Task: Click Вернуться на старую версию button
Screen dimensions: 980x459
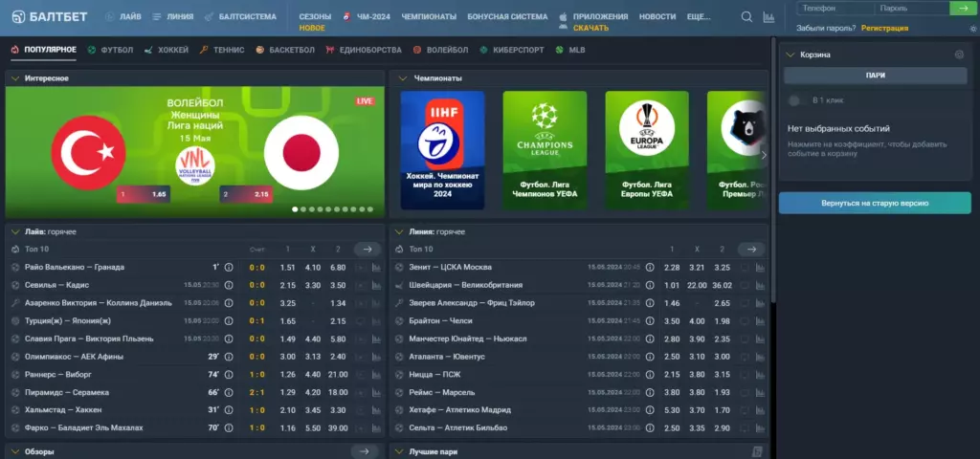Action: click(875, 203)
